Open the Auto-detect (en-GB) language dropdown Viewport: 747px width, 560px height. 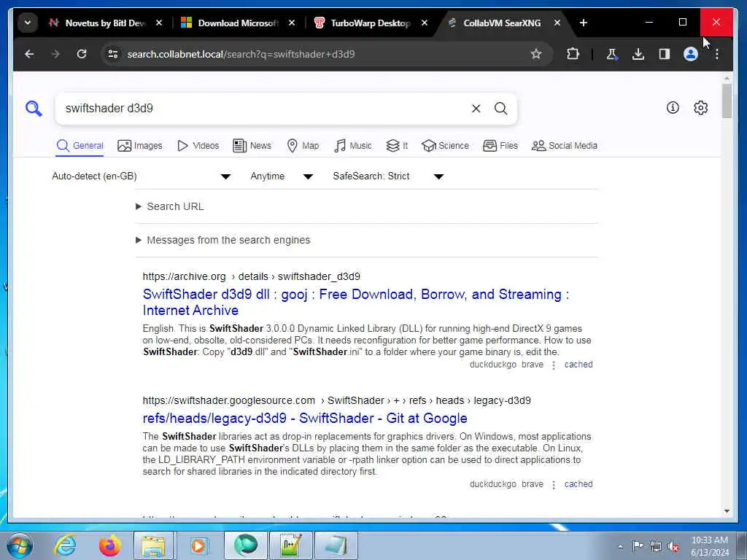[142, 176]
